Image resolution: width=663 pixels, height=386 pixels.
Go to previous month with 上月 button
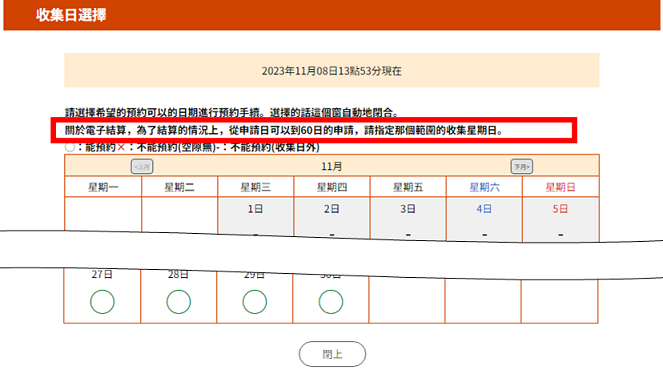pos(142,167)
